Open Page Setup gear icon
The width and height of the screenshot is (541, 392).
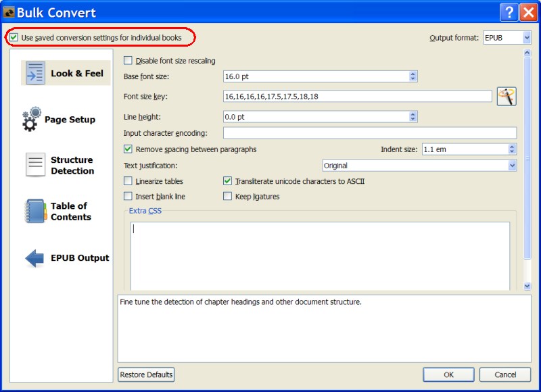tap(31, 119)
